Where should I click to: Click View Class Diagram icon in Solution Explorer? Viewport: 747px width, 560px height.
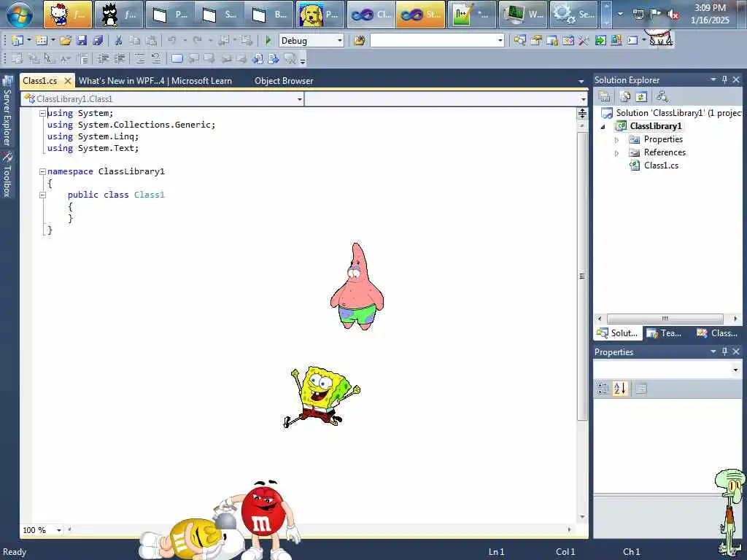(662, 97)
